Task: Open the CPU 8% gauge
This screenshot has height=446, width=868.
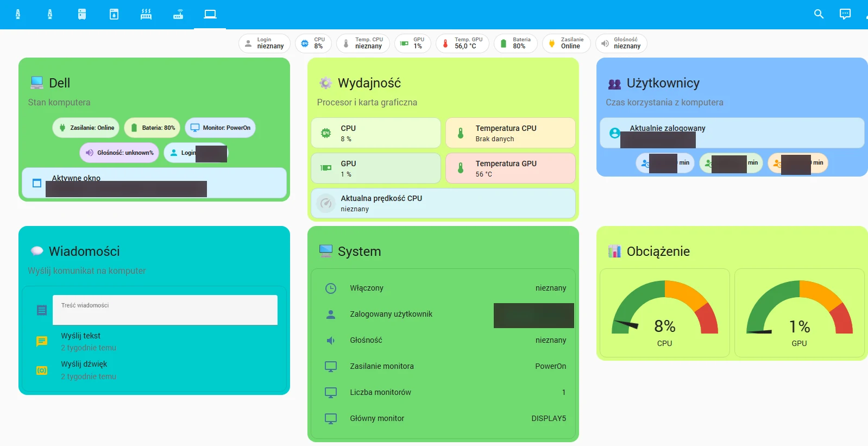Action: click(x=665, y=313)
